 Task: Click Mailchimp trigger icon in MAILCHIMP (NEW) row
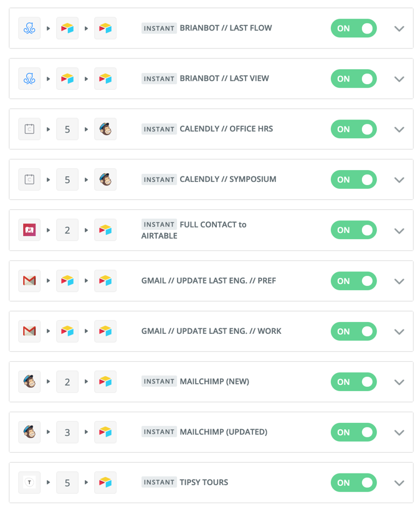coord(29,382)
